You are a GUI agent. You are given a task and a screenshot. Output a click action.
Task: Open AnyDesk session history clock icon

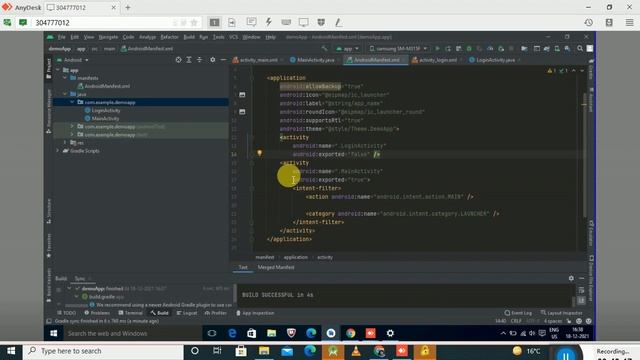point(589,22)
